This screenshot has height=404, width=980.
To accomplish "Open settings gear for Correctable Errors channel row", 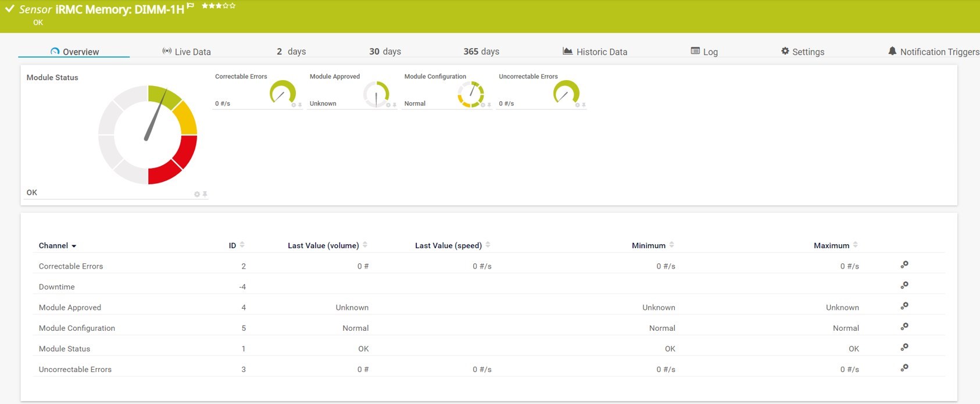I will [x=904, y=265].
